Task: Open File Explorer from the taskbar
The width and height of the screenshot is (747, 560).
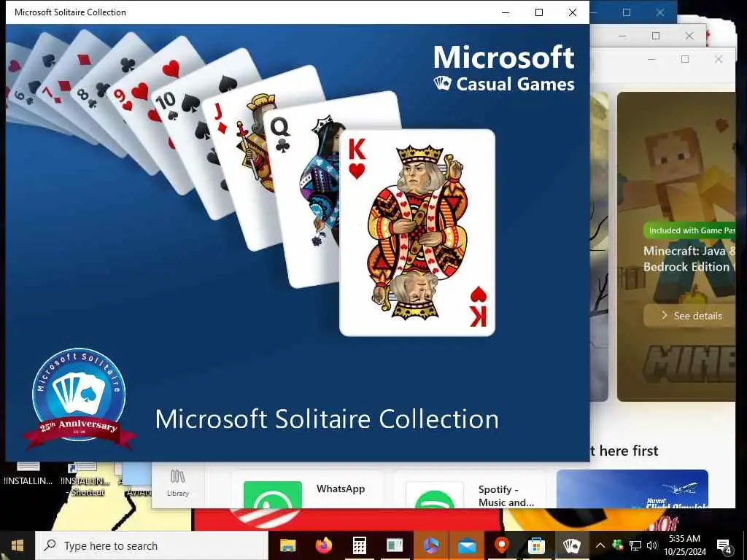Action: tap(287, 545)
